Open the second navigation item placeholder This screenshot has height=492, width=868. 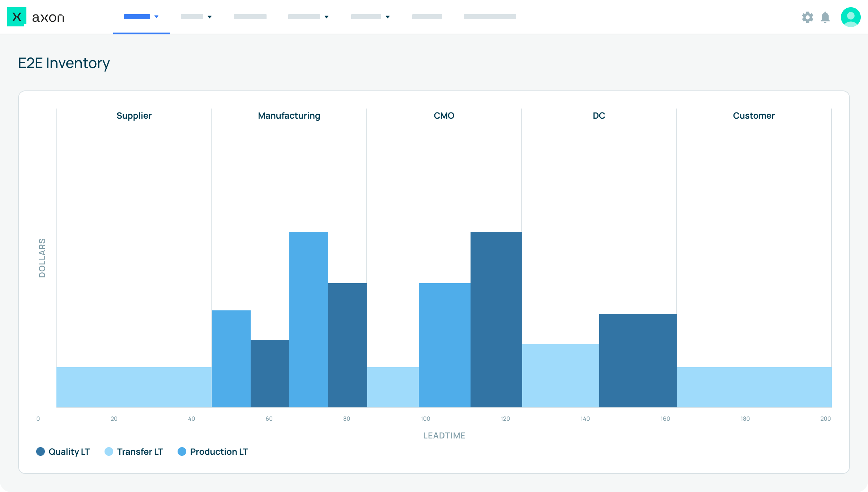[x=192, y=17]
